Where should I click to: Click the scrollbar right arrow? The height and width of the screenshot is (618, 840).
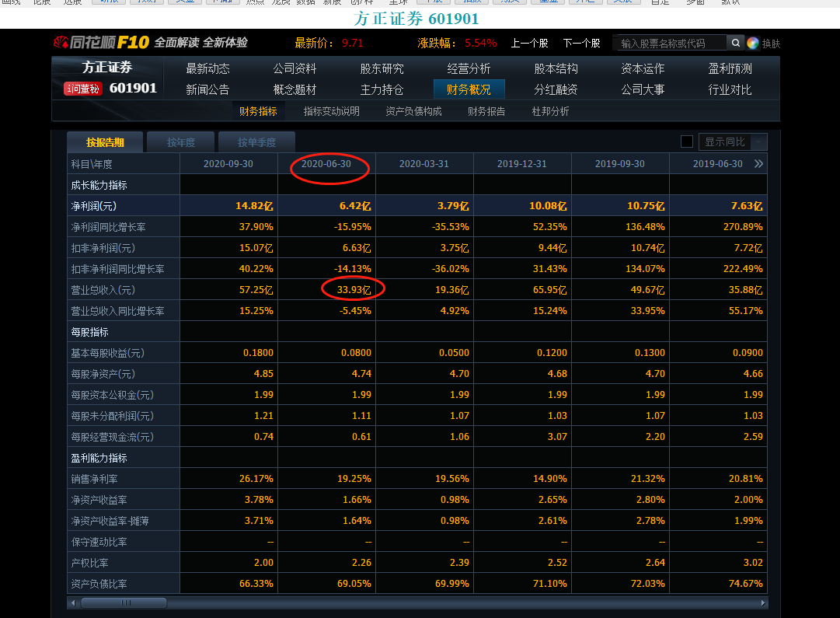[763, 603]
